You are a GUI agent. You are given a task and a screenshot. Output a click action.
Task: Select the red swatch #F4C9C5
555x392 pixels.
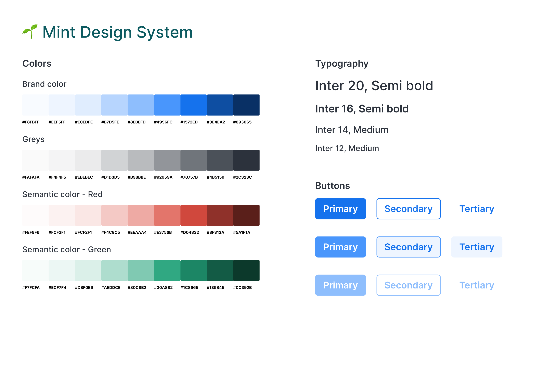115,215
